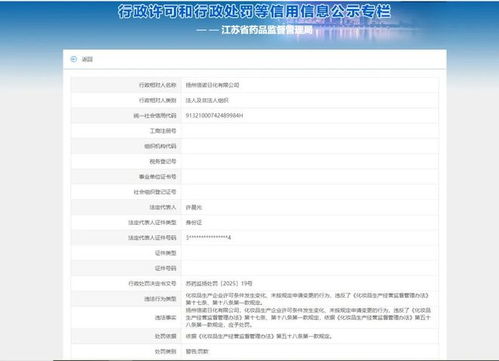The image size is (499, 361).
Task: Select the 组织机构代码 label
Action: pyautogui.click(x=160, y=146)
